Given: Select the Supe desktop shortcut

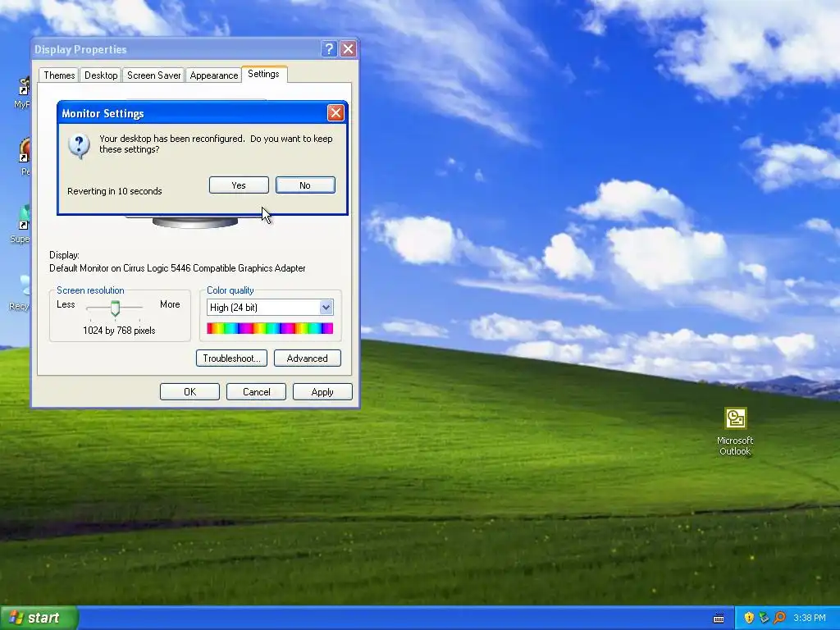Looking at the screenshot, I should coord(21,225).
